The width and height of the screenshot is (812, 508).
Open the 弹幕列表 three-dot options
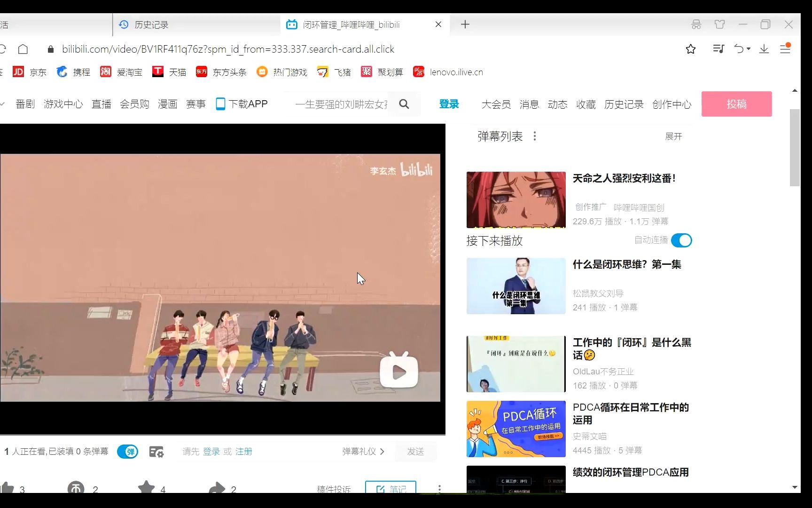pyautogui.click(x=535, y=136)
